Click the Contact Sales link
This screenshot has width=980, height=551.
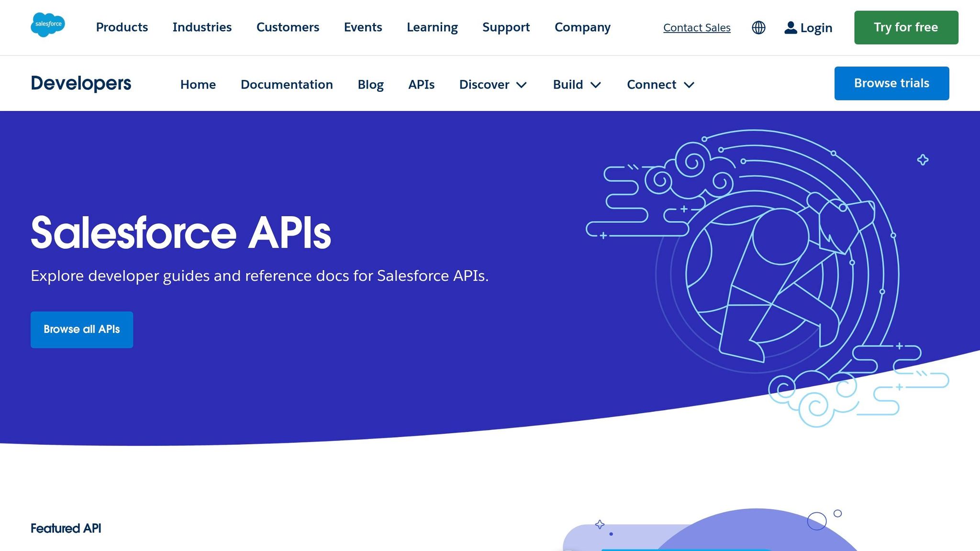coord(697,28)
